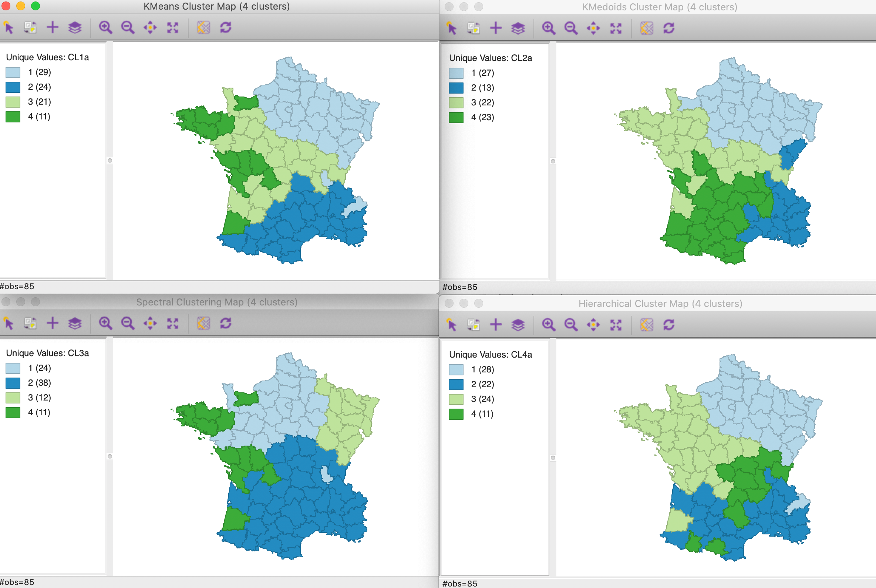876x588 pixels.
Task: Click Refresh icon in KMedoids toolbar
Action: point(668,28)
